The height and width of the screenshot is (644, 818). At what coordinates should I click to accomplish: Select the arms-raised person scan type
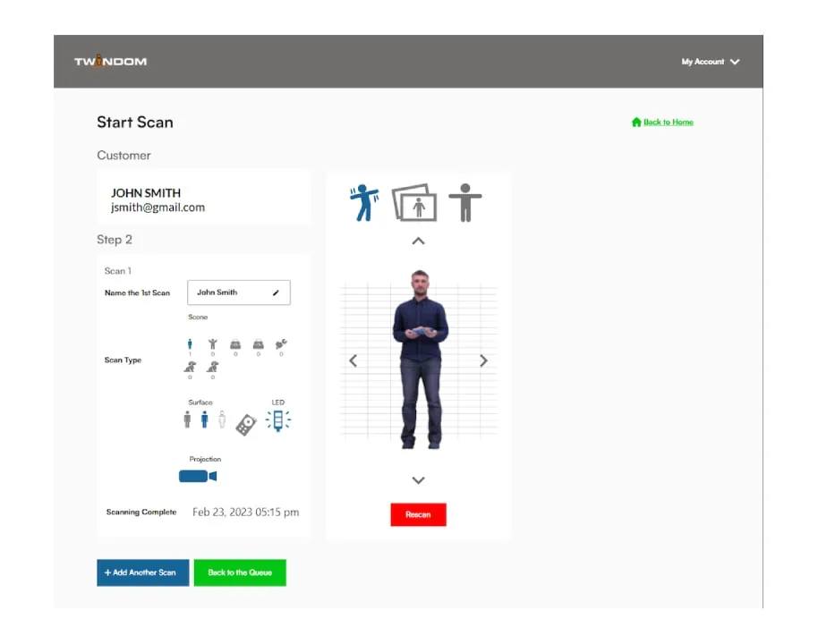212,344
